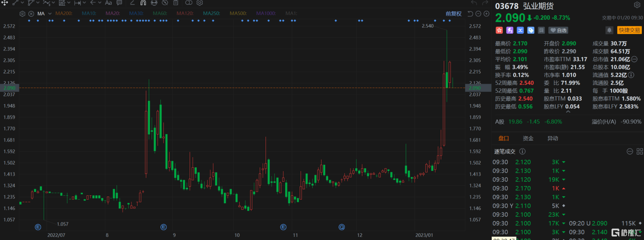This screenshot has width=644, height=240.
Task: Click the E event marker near 2022/07
Action: [x=38, y=227]
